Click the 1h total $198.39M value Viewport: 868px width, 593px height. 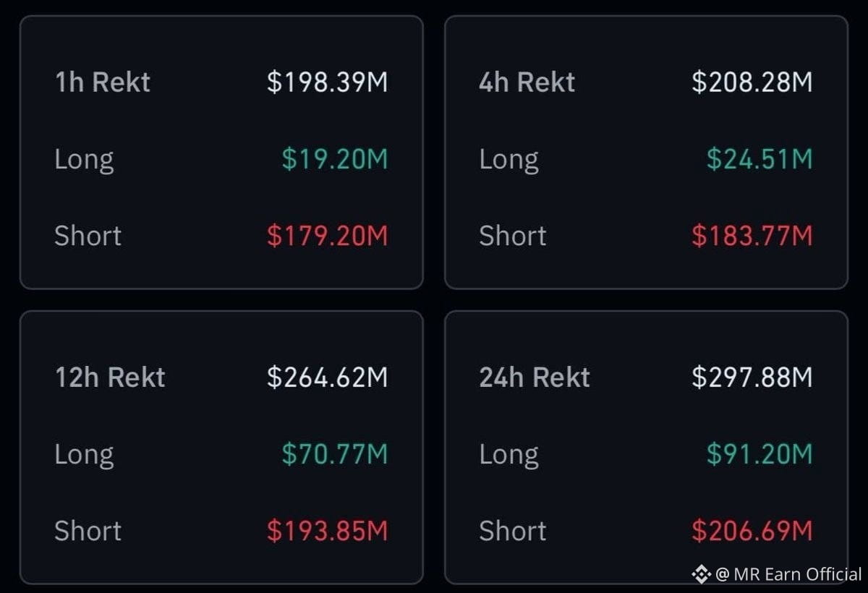tap(328, 82)
